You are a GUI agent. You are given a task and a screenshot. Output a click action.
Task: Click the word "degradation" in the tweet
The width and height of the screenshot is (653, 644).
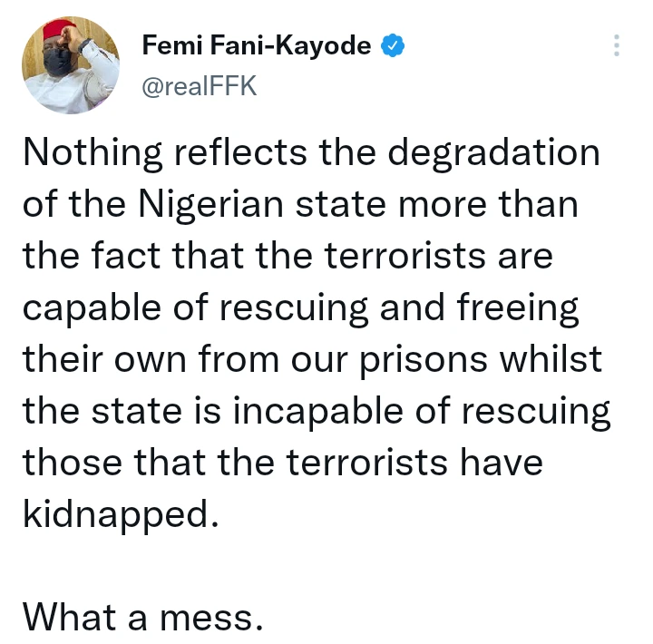[494, 152]
